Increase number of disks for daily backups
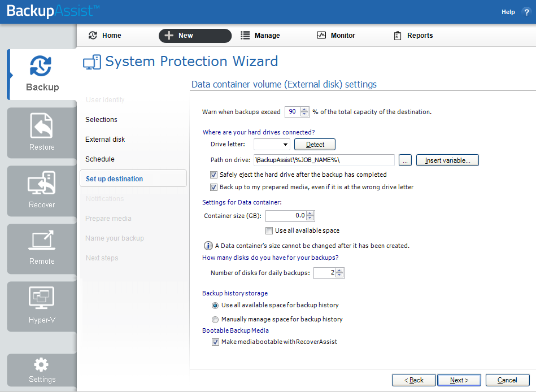Screen dimensions: 536x392 pos(339,271)
